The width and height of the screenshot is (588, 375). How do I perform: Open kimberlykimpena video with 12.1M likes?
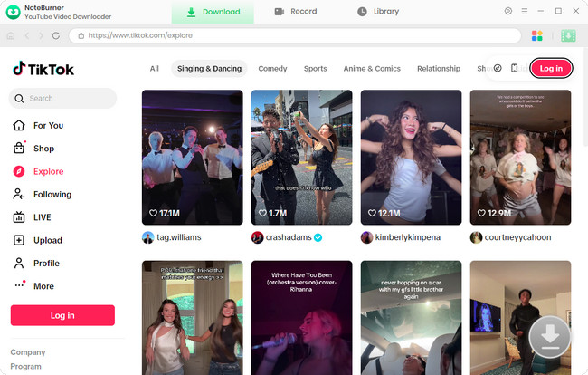pos(411,158)
